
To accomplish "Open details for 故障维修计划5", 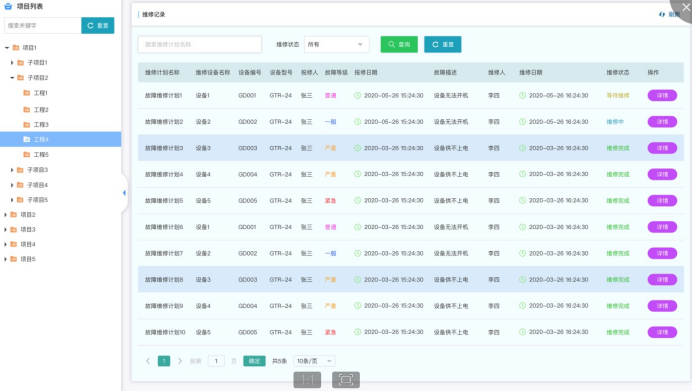I will (662, 201).
